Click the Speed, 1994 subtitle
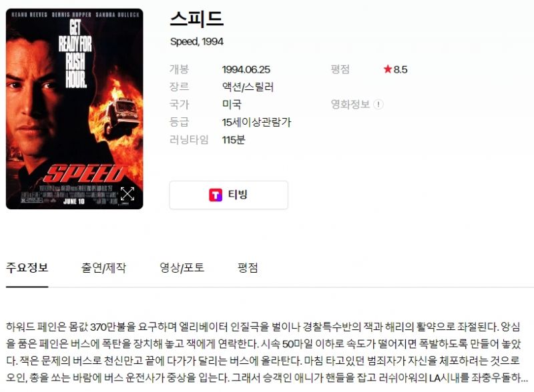The width and height of the screenshot is (534, 392). point(197,42)
